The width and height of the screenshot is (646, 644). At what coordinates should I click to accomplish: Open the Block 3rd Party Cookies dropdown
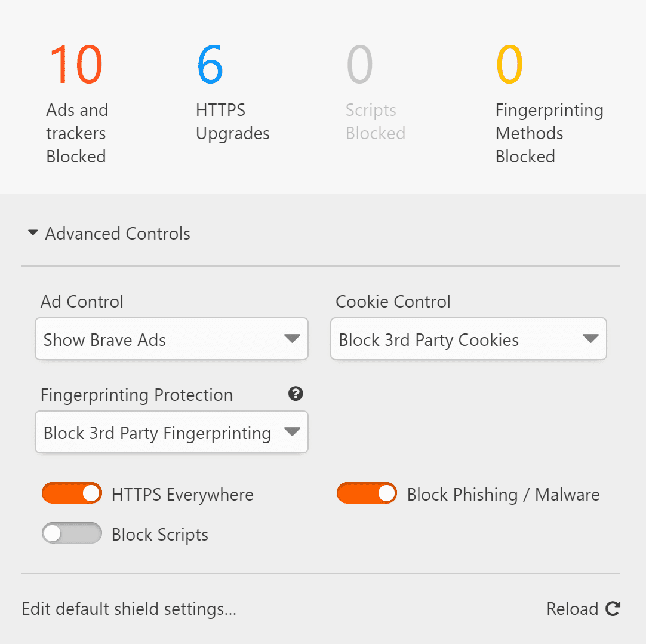pos(469,339)
